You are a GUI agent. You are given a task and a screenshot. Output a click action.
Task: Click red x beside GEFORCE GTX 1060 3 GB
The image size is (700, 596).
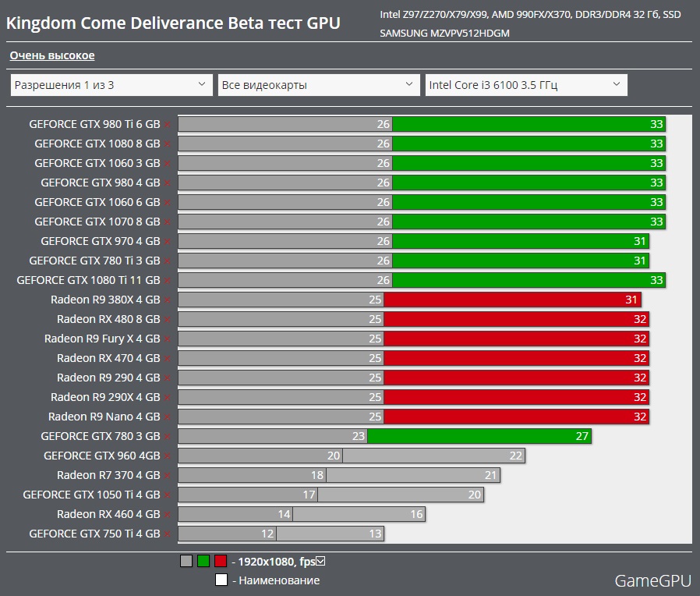pos(168,164)
